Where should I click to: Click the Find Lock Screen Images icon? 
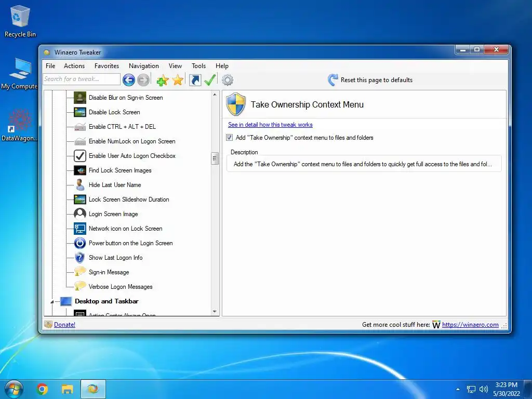click(80, 170)
